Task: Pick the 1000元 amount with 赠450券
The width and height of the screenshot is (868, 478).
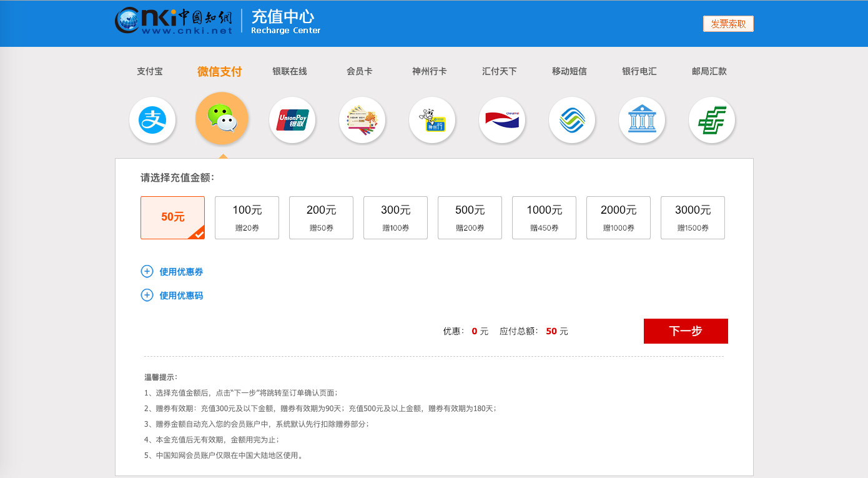Action: (x=544, y=217)
